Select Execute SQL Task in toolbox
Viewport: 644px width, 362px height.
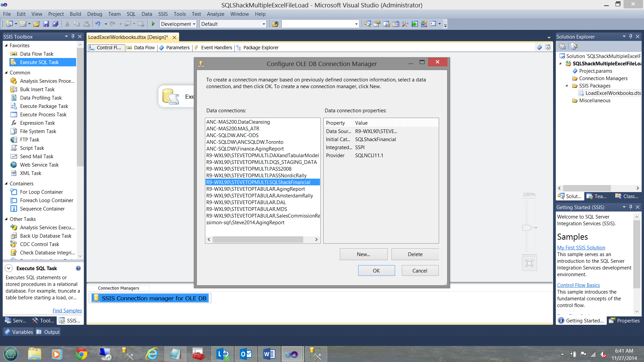tap(39, 62)
